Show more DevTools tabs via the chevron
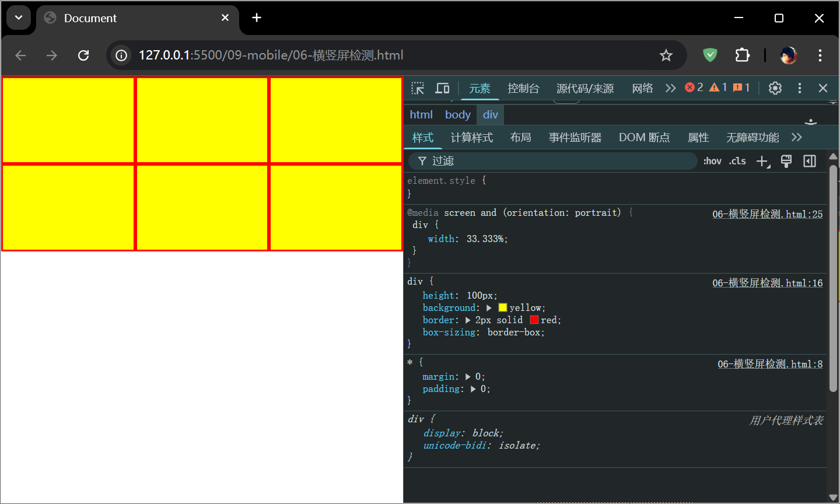The image size is (840, 504). point(670,88)
